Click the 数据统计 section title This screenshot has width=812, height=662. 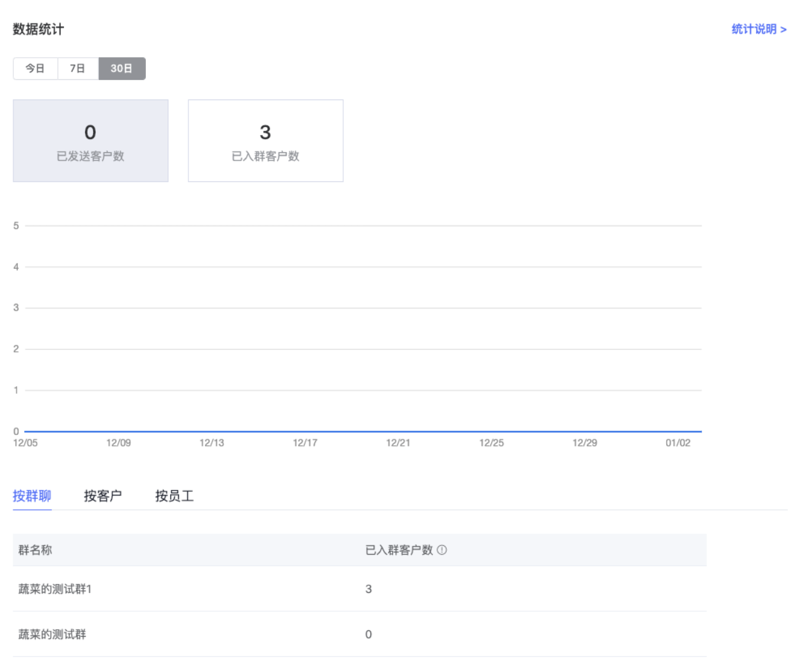tap(39, 29)
